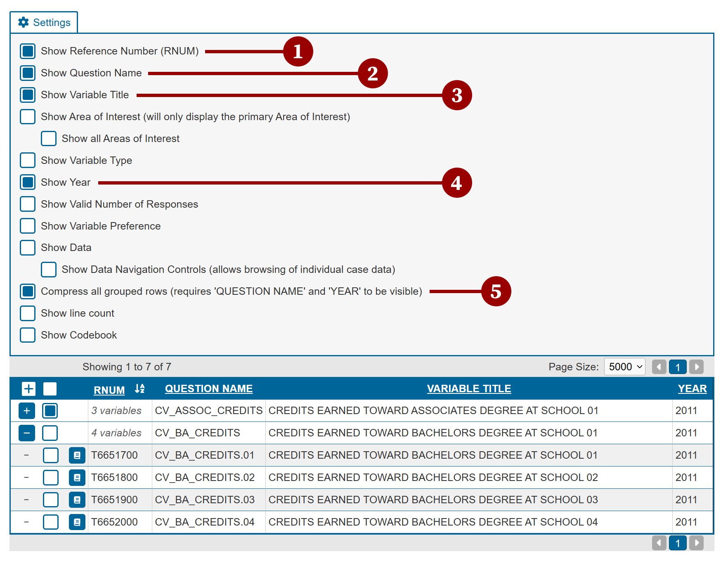Enable Show Valid Number of Responses
Image resolution: width=728 pixels, height=566 pixels.
[28, 204]
